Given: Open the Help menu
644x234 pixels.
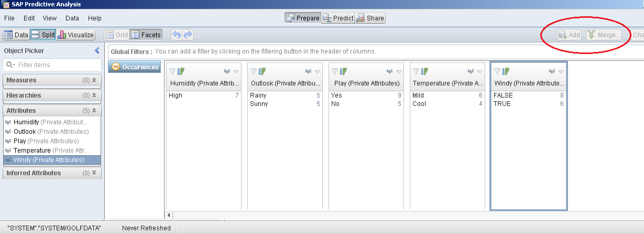Looking at the screenshot, I should (95, 18).
